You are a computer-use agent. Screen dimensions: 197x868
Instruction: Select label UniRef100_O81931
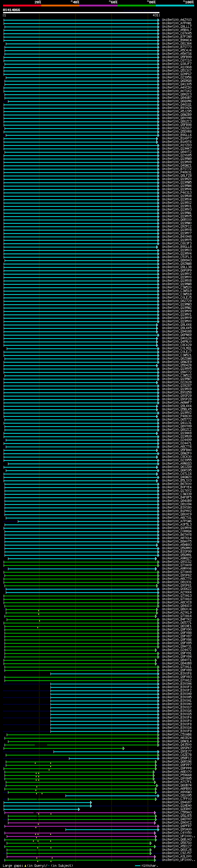[x=177, y=582]
